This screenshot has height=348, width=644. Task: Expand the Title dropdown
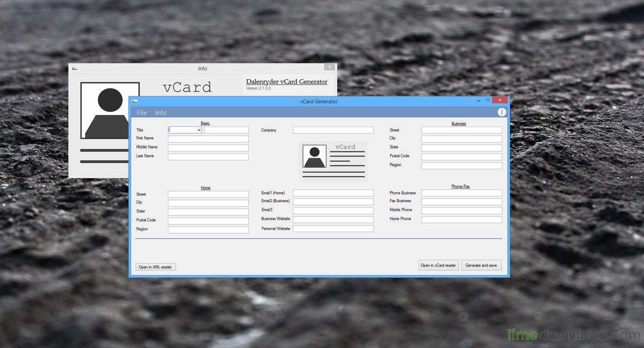[199, 130]
